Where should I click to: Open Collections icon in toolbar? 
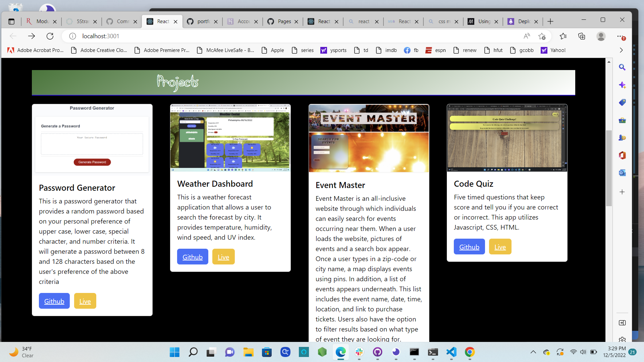pos(582,36)
